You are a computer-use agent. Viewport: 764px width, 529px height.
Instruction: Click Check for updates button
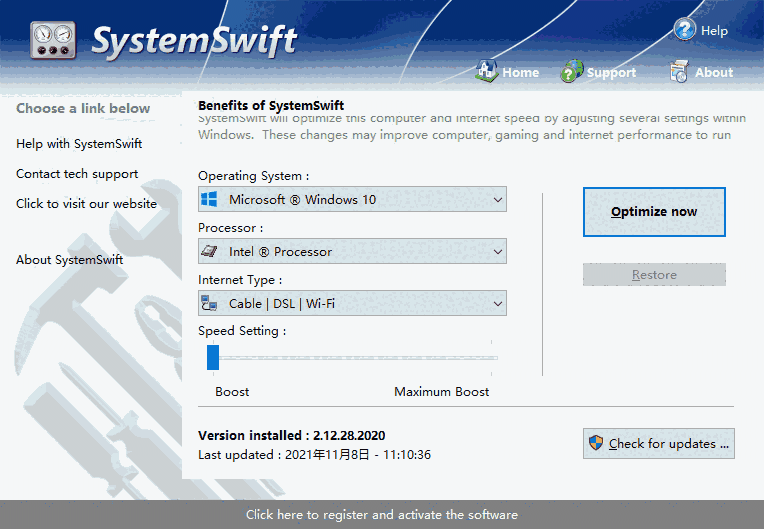[x=658, y=443]
